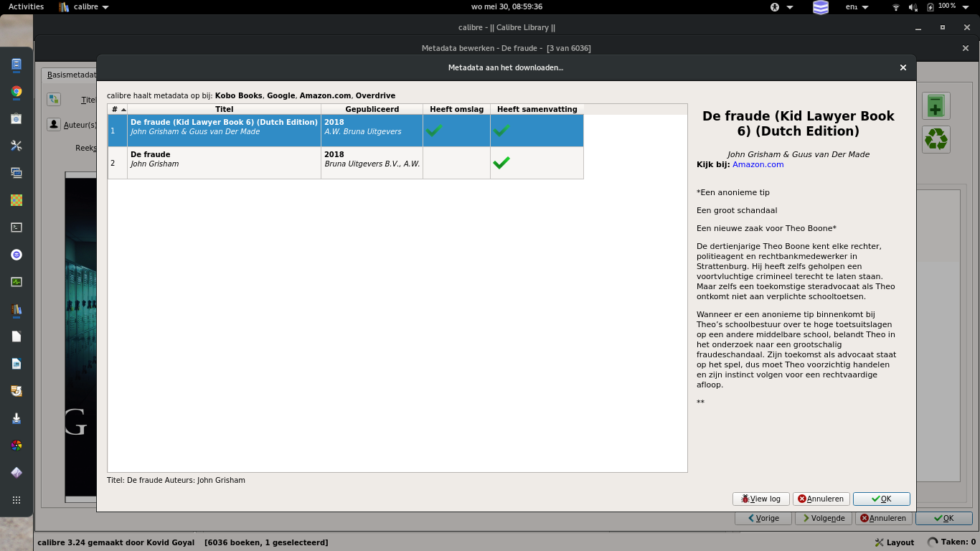Image resolution: width=980 pixels, height=551 pixels.
Task: Click the battery status indicator
Action: tap(930, 7)
